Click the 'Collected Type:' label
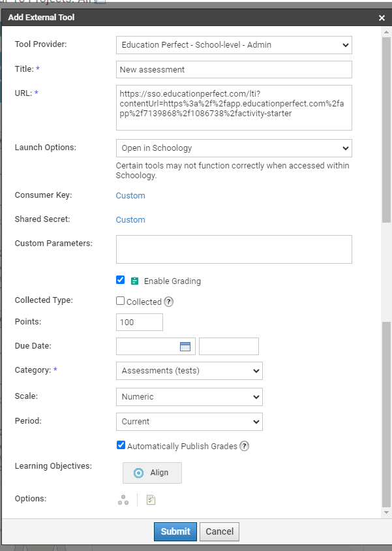Viewport: 392px width, 551px height. pyautogui.click(x=44, y=300)
